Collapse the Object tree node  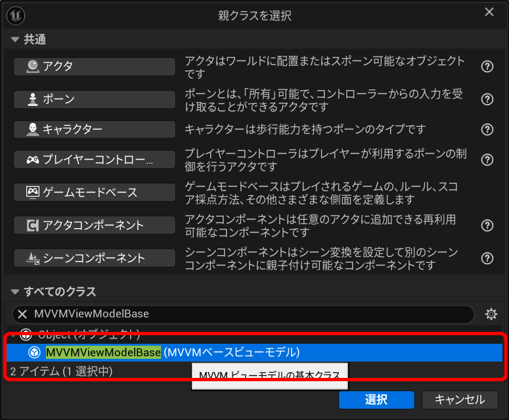click(13, 333)
